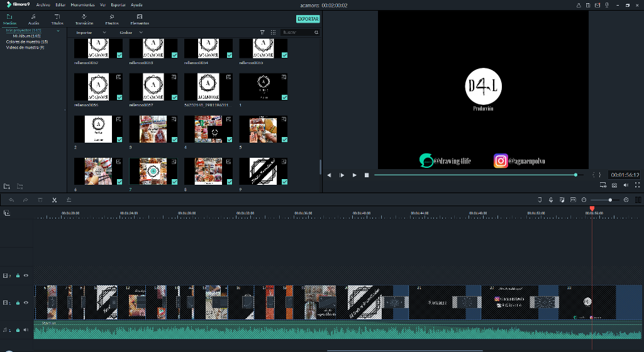Open the Grabar dropdown
This screenshot has width=644, height=352.
pos(131,33)
